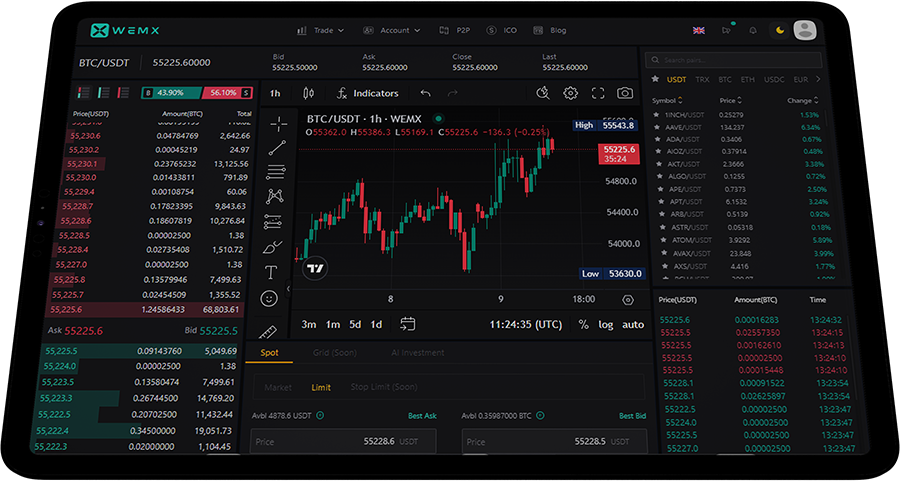Switch to the AI Investment tab

(x=417, y=352)
